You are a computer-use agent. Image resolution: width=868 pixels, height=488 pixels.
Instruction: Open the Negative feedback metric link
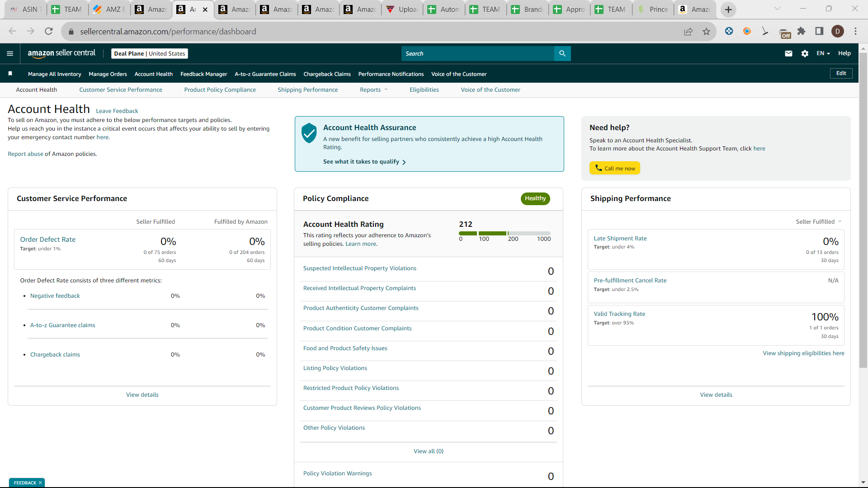point(55,296)
